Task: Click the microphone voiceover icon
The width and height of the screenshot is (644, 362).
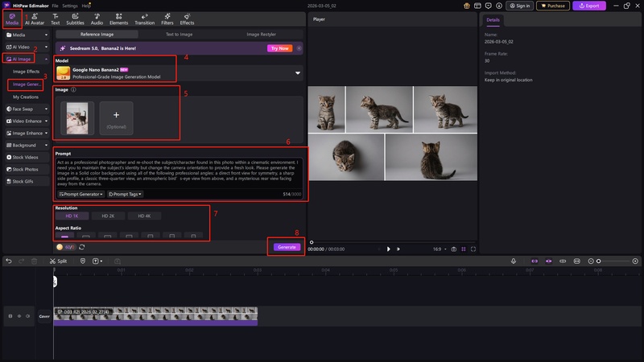Action: click(514, 261)
